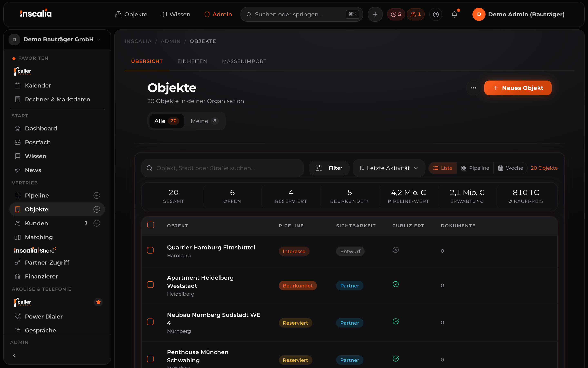Open the Demo Admin (Bauträger) user menu

[518, 14]
